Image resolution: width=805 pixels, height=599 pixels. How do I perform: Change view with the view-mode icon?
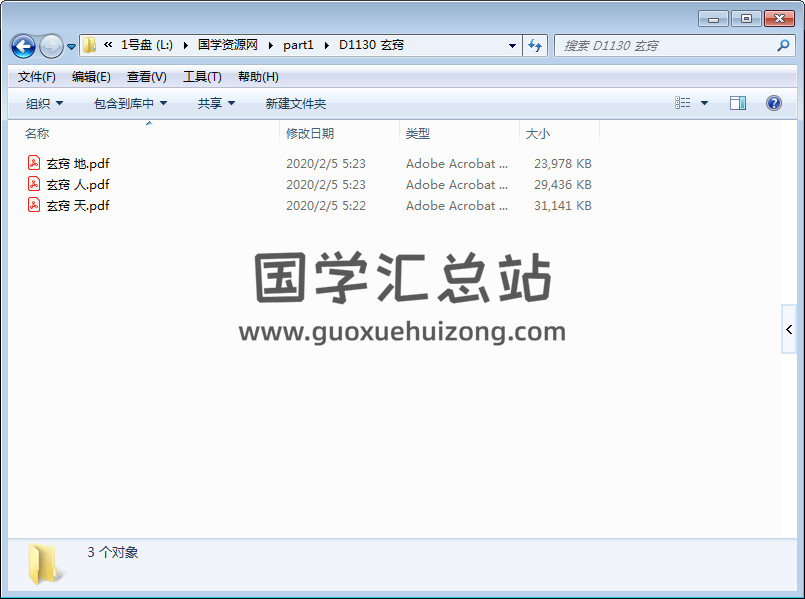[682, 103]
